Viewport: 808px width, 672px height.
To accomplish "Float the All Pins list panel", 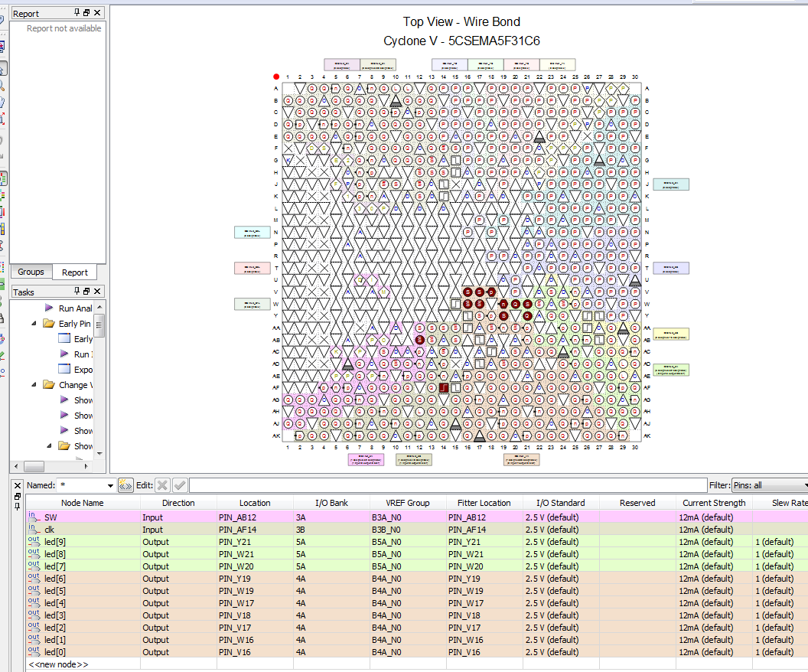I will [x=17, y=496].
